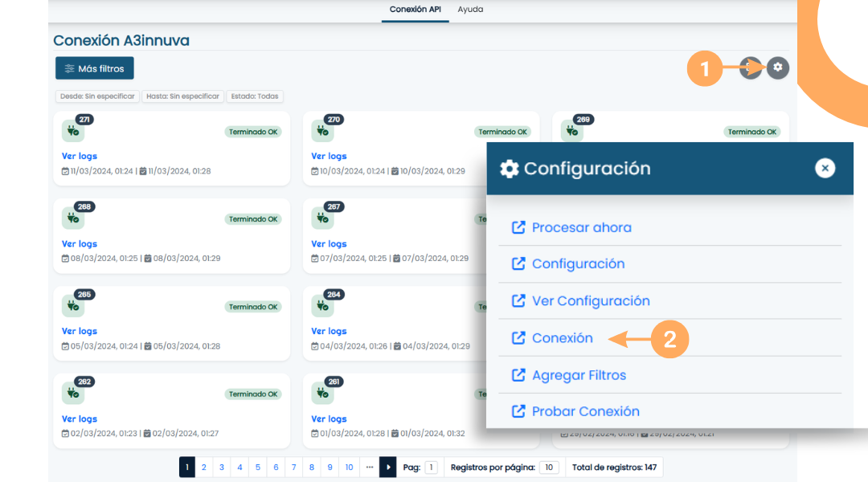Click the next page arrow button
Image resolution: width=868 pixels, height=482 pixels.
387,467
